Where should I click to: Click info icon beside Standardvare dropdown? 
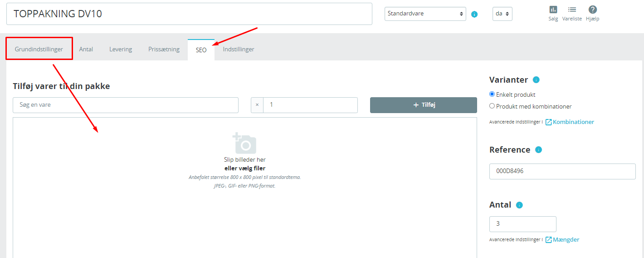pos(474,14)
